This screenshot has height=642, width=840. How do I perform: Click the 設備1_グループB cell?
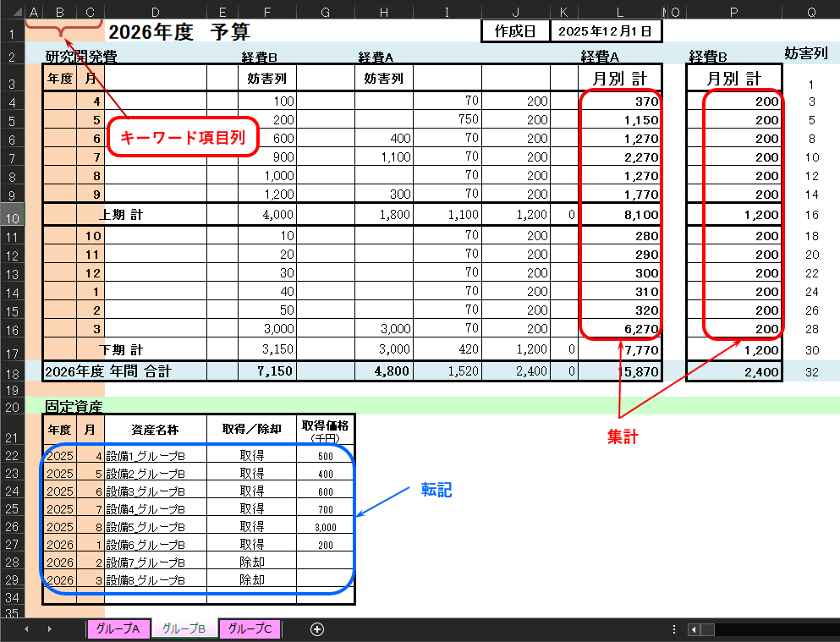tap(156, 456)
